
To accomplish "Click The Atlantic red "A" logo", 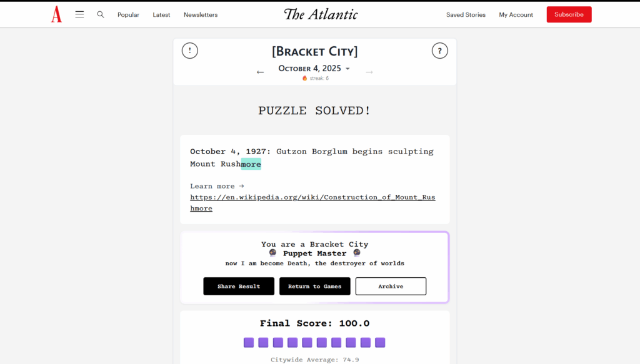I will point(56,14).
